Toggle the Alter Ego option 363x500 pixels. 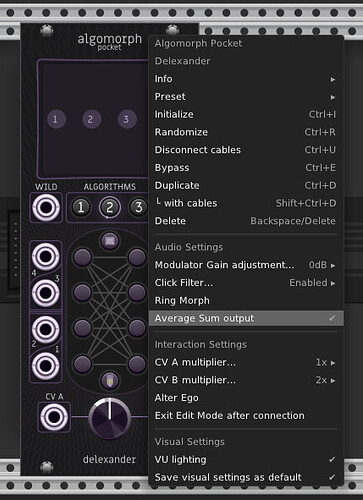click(246, 398)
